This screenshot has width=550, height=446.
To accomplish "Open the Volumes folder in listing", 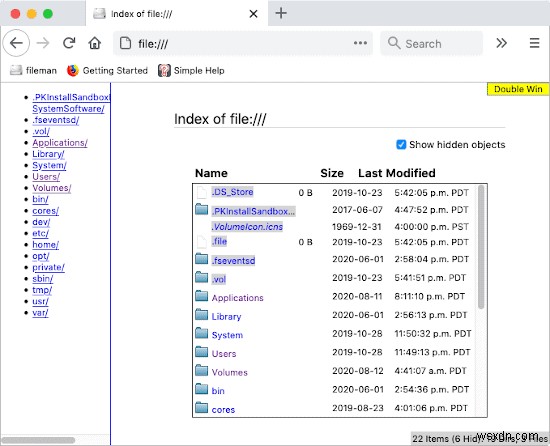I will pyautogui.click(x=230, y=372).
